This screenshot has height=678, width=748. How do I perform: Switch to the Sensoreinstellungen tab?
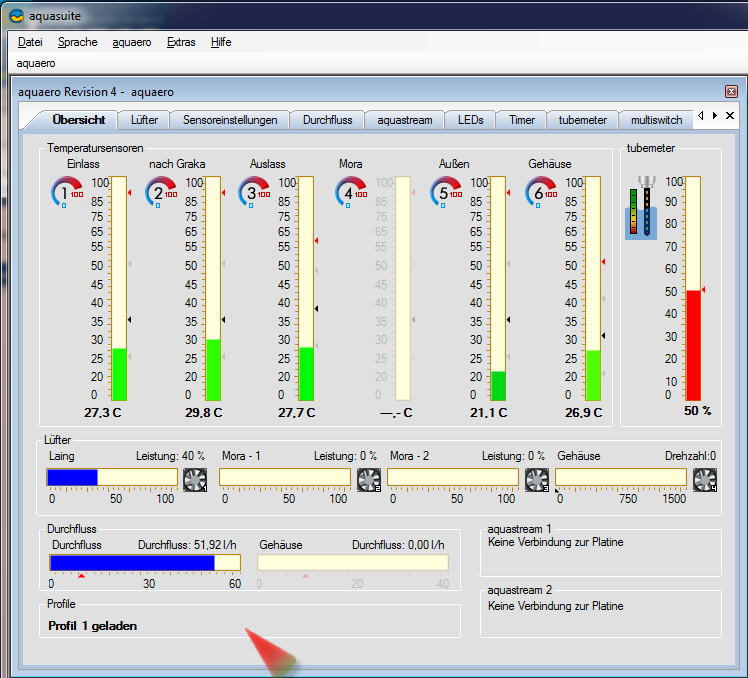coord(230,120)
